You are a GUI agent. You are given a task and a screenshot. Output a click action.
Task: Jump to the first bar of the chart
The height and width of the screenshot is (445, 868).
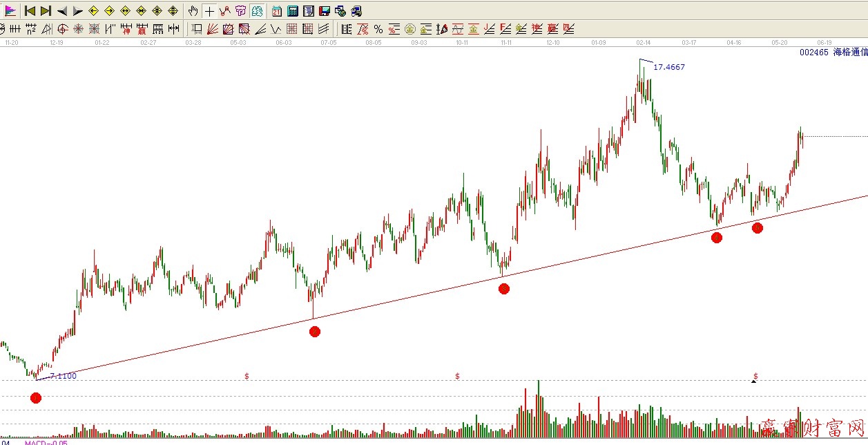pyautogui.click(x=30, y=11)
